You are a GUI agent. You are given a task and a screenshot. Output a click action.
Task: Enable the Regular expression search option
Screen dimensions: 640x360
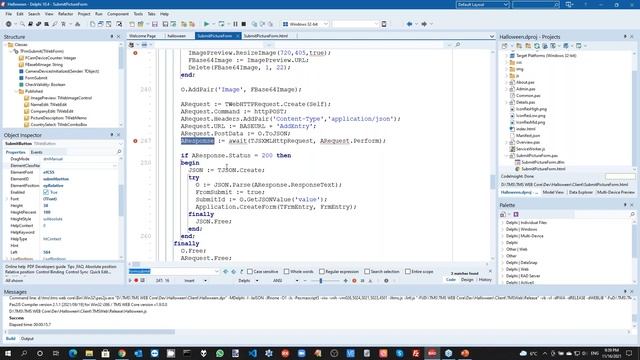322,271
